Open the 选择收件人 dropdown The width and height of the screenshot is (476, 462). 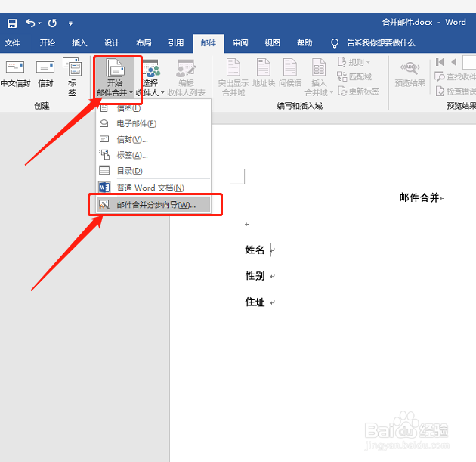click(x=150, y=78)
